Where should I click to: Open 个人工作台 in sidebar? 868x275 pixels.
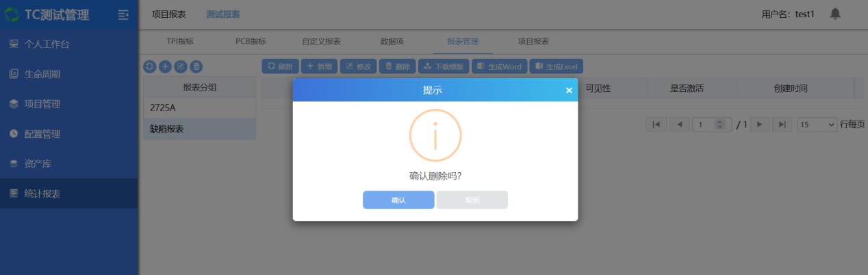[x=68, y=44]
